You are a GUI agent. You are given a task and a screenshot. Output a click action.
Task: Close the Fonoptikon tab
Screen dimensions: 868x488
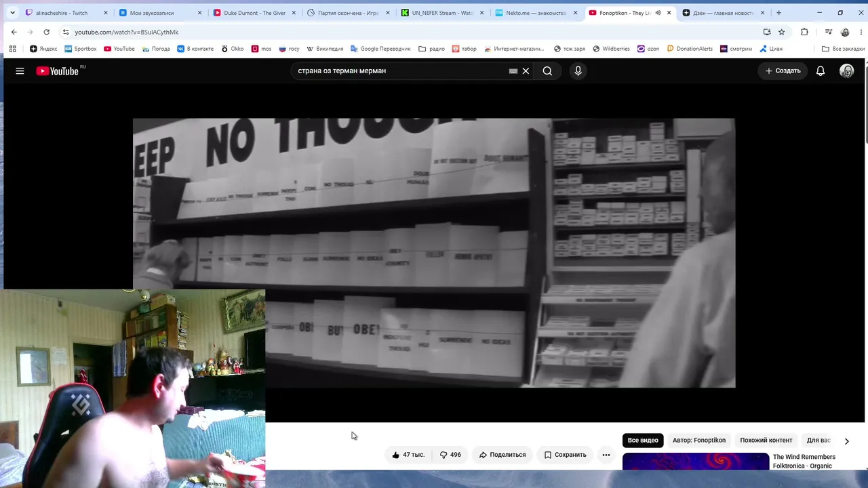[669, 13]
